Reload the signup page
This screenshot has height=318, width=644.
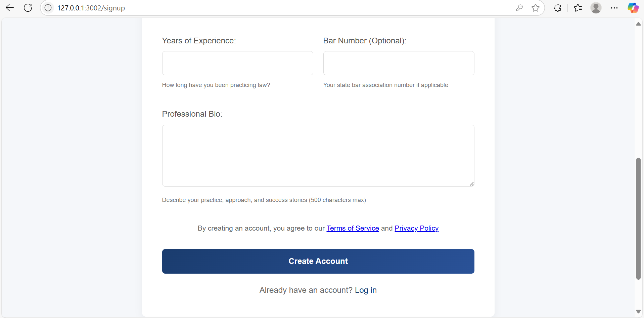coord(28,8)
